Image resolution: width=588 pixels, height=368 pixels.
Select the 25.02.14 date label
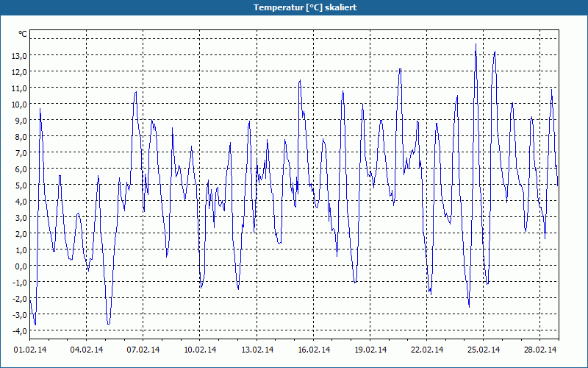click(484, 350)
